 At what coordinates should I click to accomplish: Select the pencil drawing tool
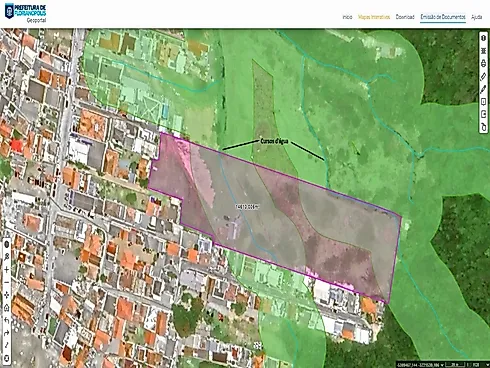tap(483, 89)
